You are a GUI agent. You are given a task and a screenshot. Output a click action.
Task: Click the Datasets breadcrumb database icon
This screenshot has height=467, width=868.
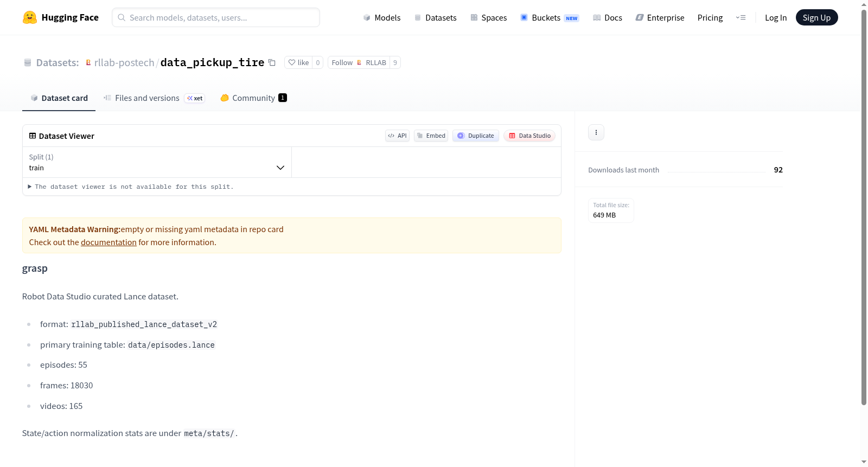click(28, 62)
